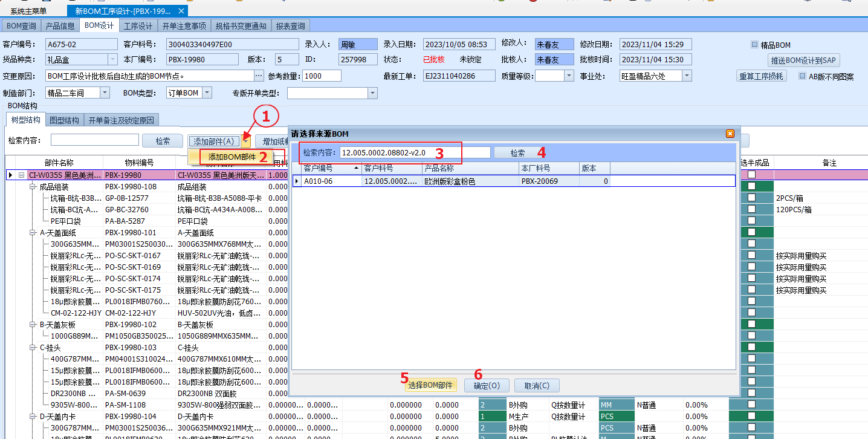Click the 检索 button in the source BOM dialog
This screenshot has width=868, height=439.
click(518, 153)
